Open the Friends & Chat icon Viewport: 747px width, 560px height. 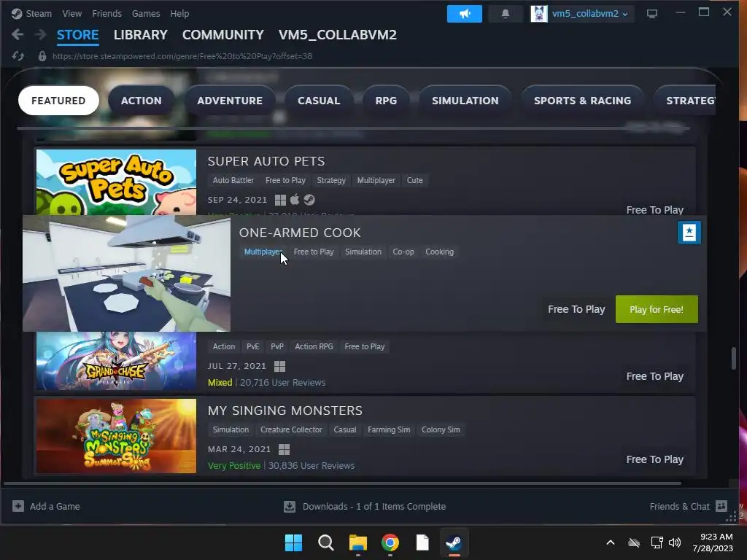click(x=721, y=506)
